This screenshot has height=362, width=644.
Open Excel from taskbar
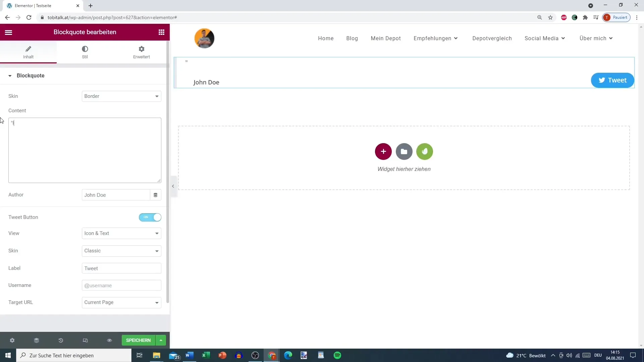tap(206, 355)
